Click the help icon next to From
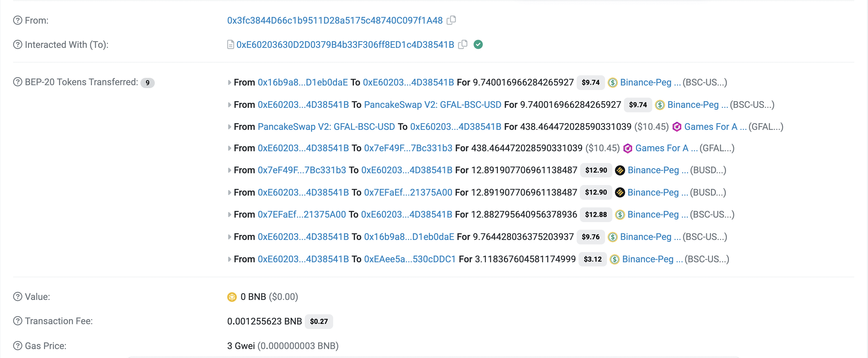868x358 pixels. 18,20
